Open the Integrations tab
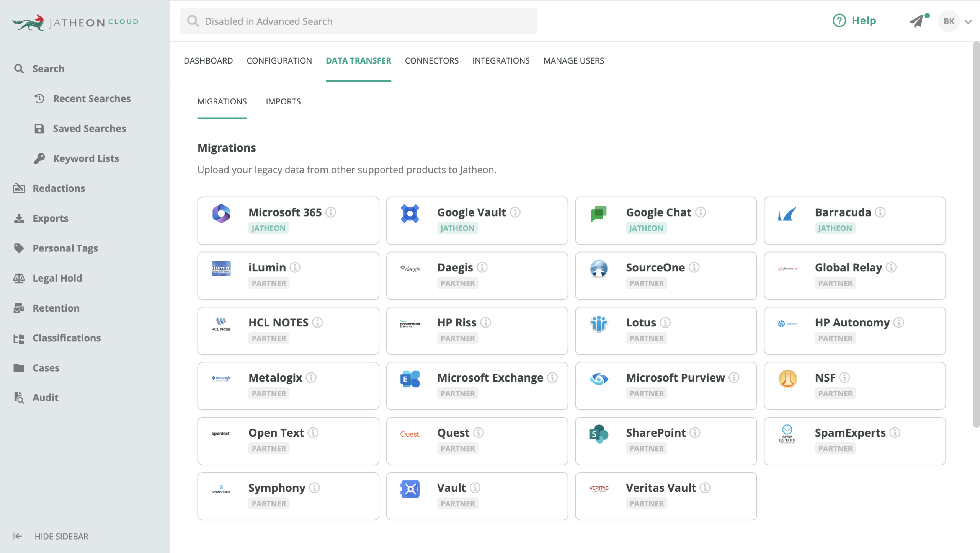The width and height of the screenshot is (980, 553). click(501, 60)
